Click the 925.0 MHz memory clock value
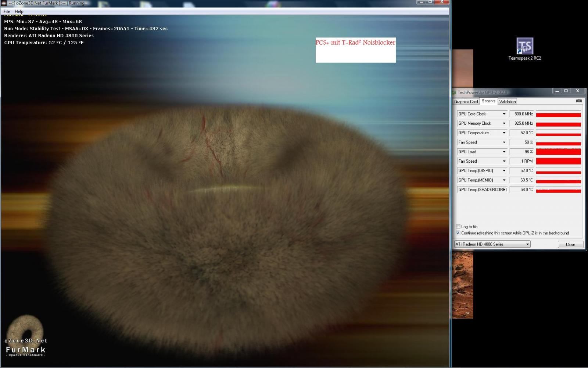This screenshot has width=588, height=368. coord(522,123)
